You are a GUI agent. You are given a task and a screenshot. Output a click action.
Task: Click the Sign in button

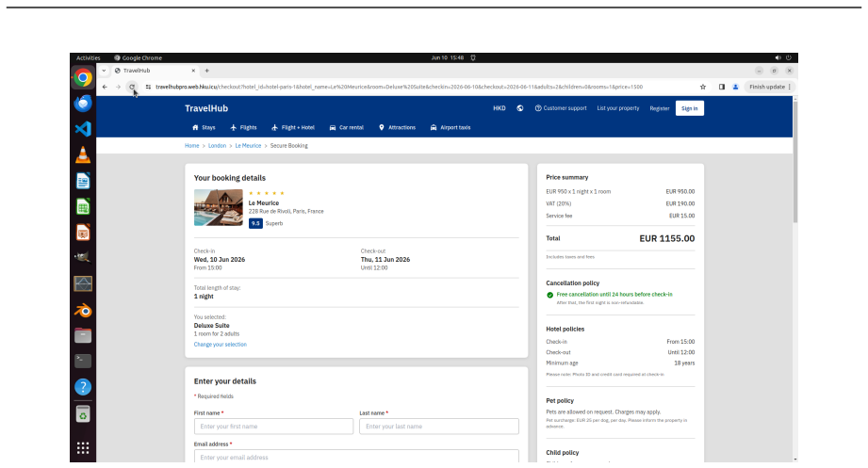[690, 108]
